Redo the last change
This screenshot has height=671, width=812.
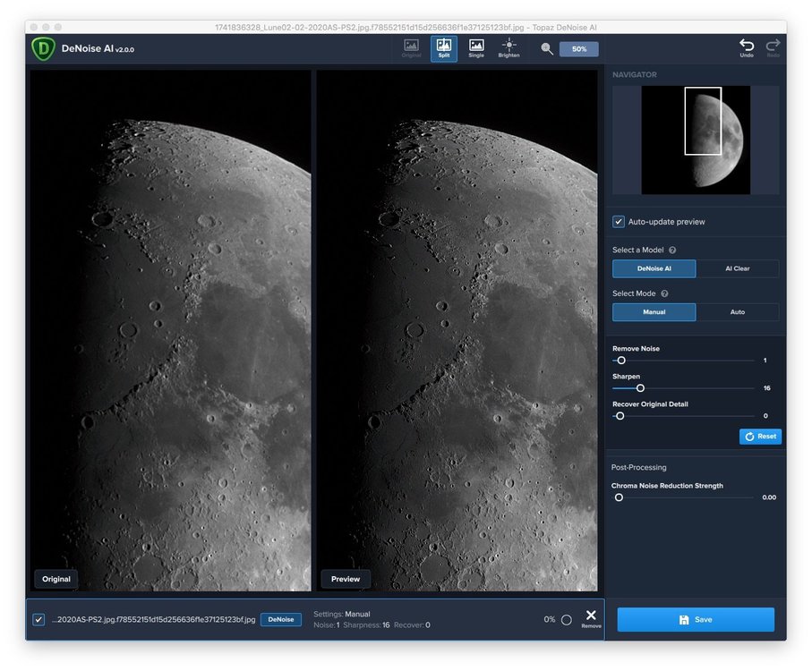point(773,48)
